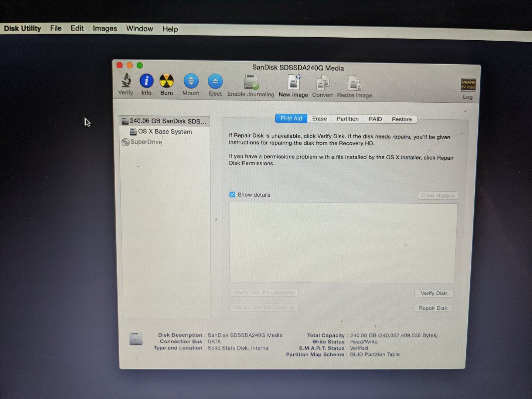532x399 pixels.
Task: Click the Eject toolbar icon
Action: point(215,81)
